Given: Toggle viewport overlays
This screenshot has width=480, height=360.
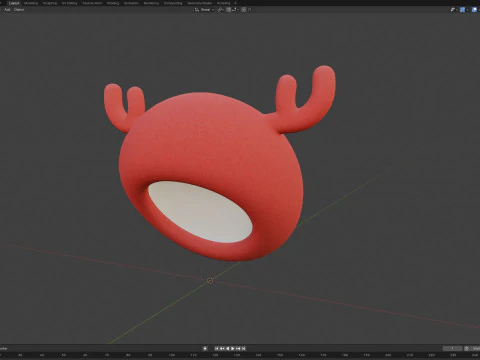Looking at the screenshot, I should pyautogui.click(x=475, y=10).
